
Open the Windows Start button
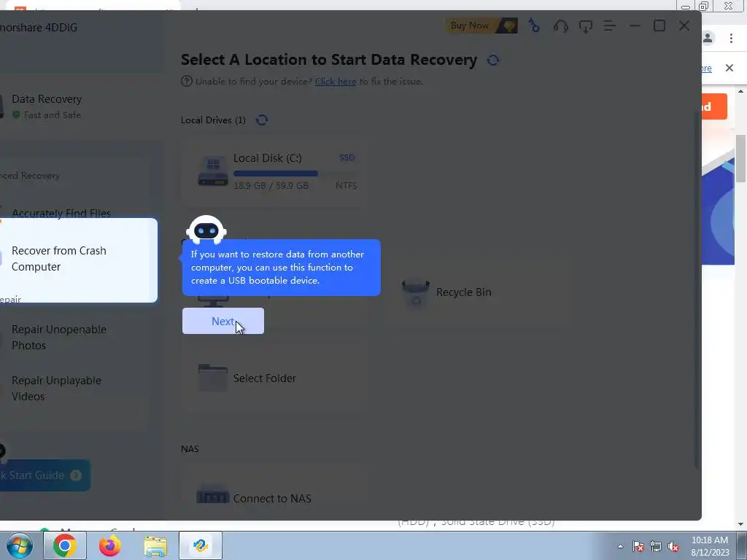tap(19, 545)
